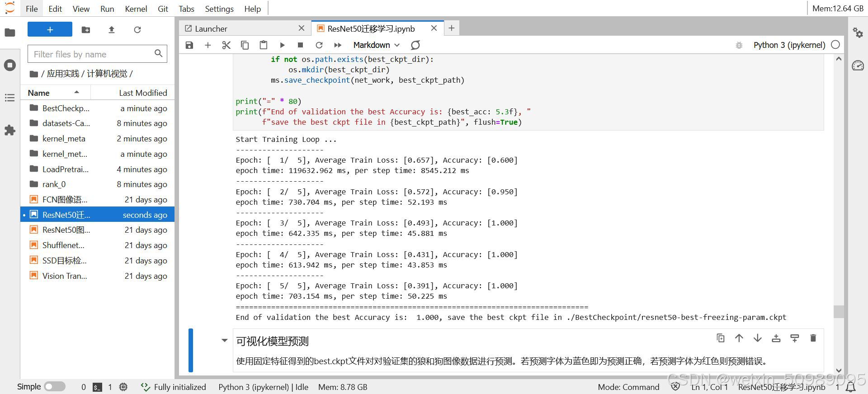The image size is (868, 394).
Task: Click the 计算机视觉 breadcrumb folder
Action: tap(107, 74)
